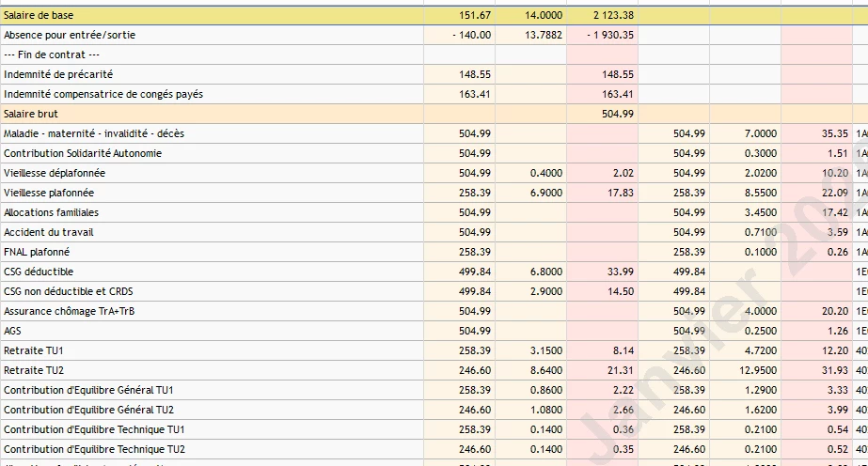Select the "Salaire de base" row label

pyautogui.click(x=39, y=15)
